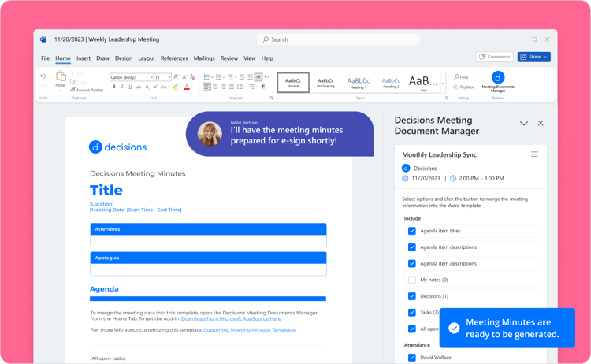The image size is (591, 364).
Task: Click the Paste icon in Clipboard group
Action: click(60, 80)
